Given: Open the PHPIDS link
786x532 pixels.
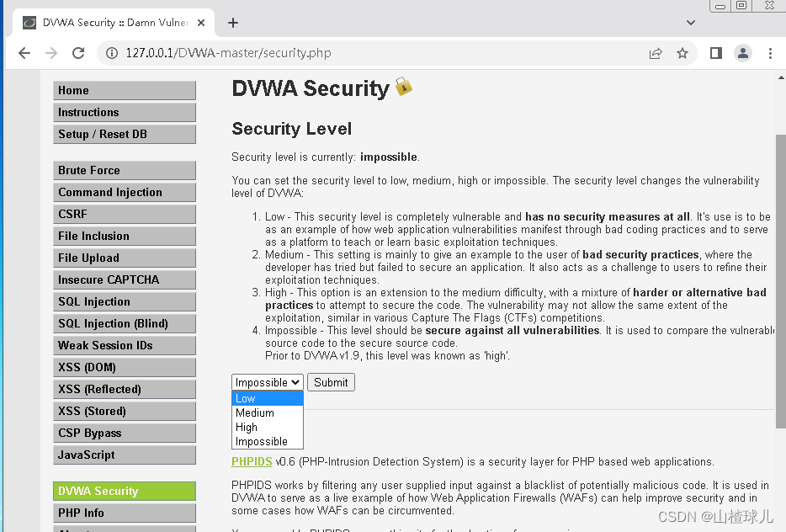Looking at the screenshot, I should (x=252, y=461).
